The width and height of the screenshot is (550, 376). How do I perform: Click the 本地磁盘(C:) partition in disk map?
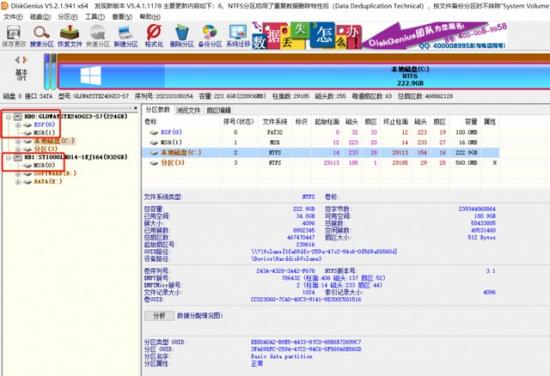[x=304, y=76]
